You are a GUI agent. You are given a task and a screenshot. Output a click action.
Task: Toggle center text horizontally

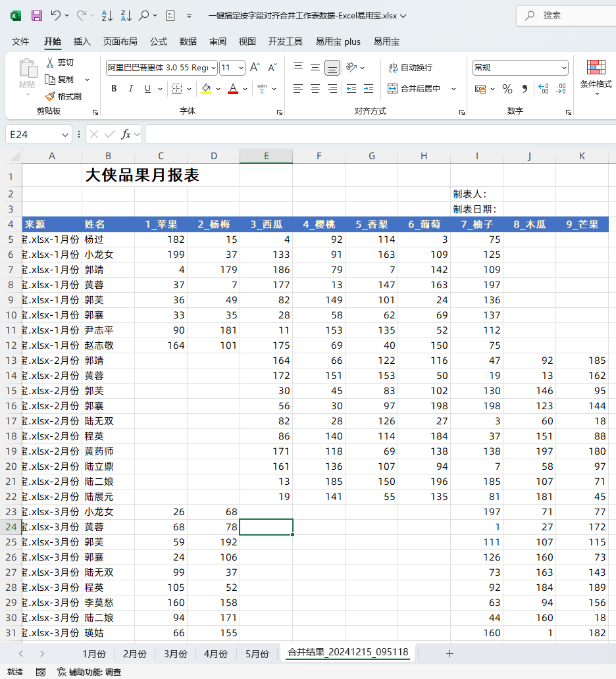(x=315, y=89)
